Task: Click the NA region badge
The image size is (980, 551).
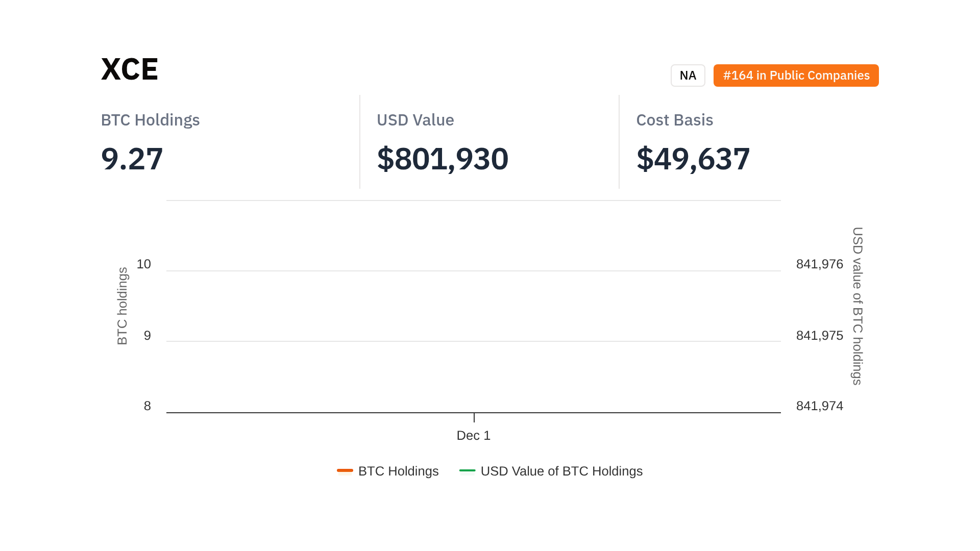Action: (688, 76)
